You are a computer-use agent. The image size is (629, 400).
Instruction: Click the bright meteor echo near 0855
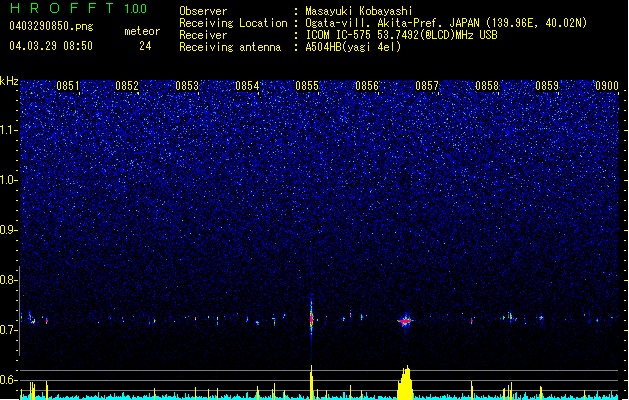click(x=311, y=318)
